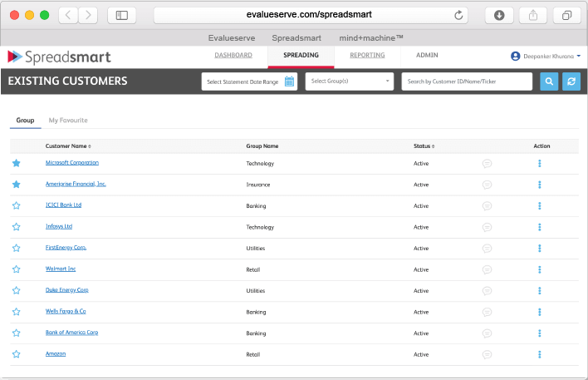Open the calendar icon in date range field
588x380 pixels.
pyautogui.click(x=289, y=81)
